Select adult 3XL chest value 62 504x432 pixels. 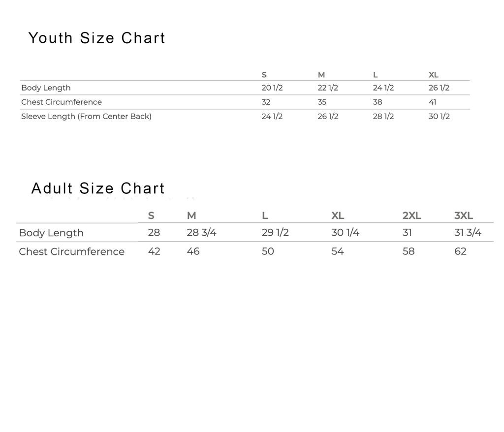(460, 251)
